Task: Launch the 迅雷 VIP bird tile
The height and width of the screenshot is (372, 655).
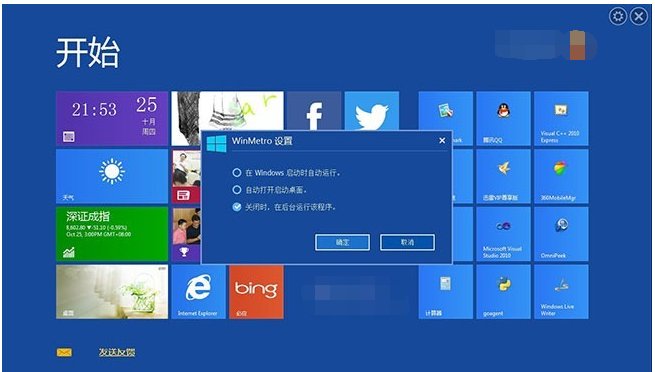Action: (x=503, y=176)
